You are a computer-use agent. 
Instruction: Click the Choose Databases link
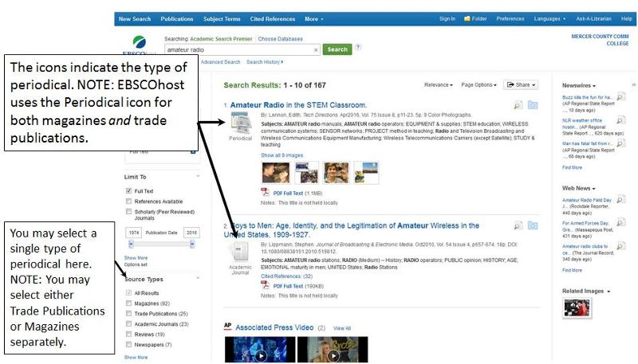coord(281,39)
